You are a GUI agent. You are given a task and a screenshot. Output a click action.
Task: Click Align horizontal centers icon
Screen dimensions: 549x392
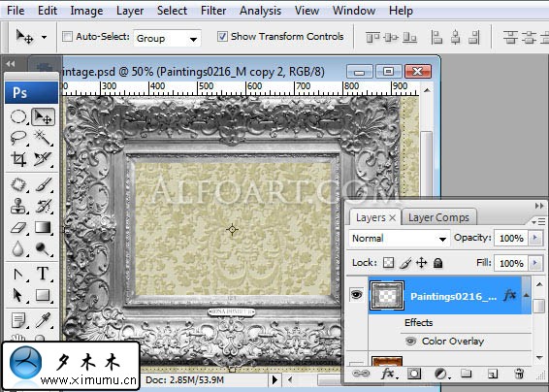(x=455, y=37)
